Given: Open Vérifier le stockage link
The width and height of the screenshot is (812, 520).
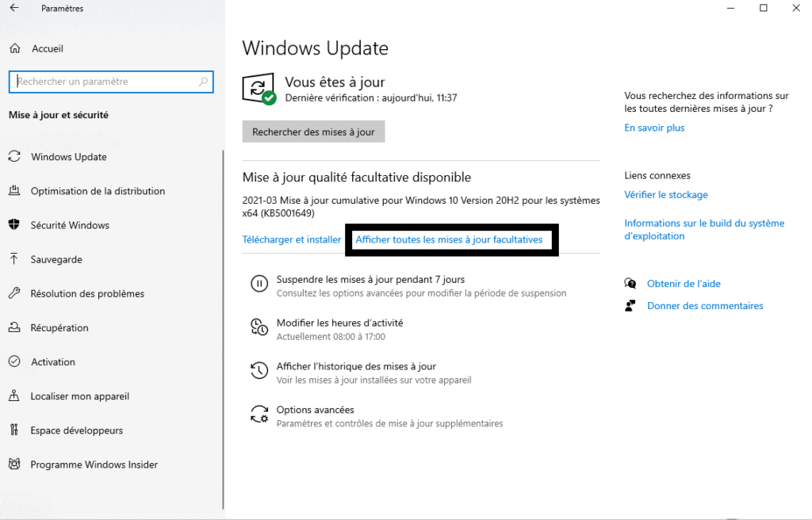Looking at the screenshot, I should (666, 194).
